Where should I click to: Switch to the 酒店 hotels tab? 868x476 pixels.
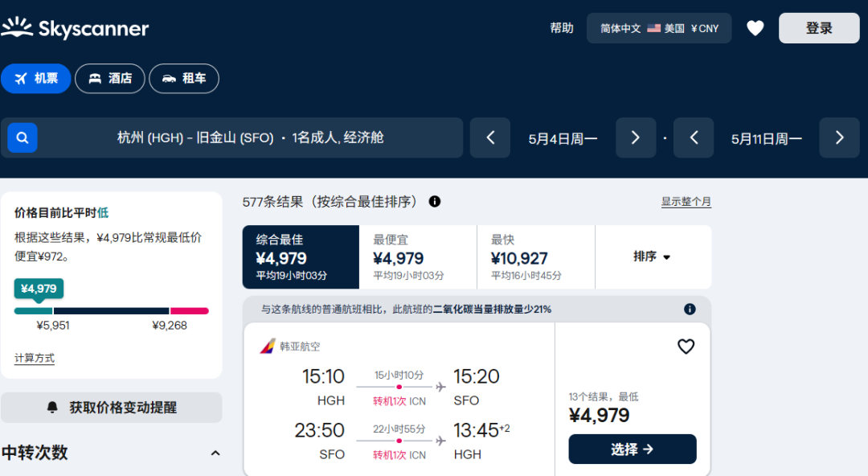110,79
